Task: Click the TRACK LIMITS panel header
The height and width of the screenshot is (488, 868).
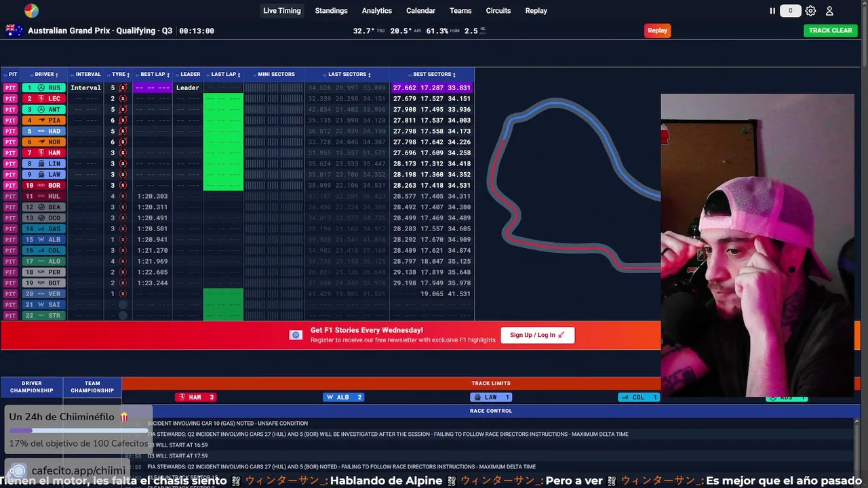Action: coord(491,384)
